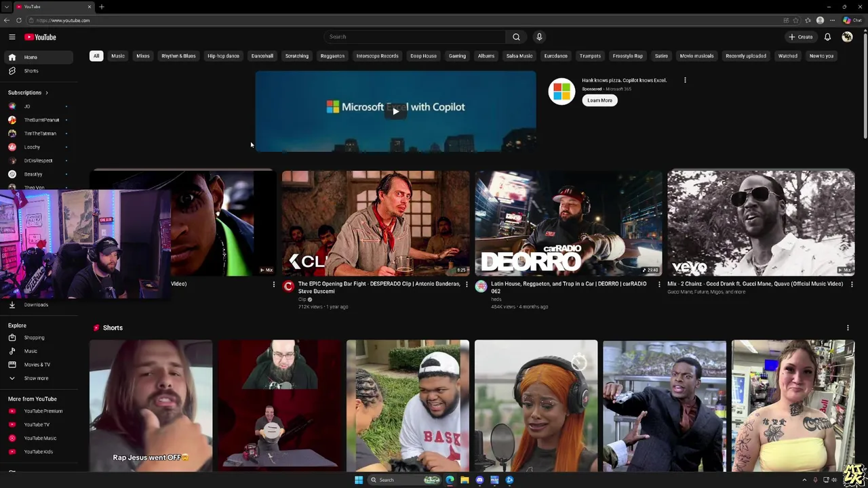
Task: Select the Music filter chip
Action: pos(118,56)
